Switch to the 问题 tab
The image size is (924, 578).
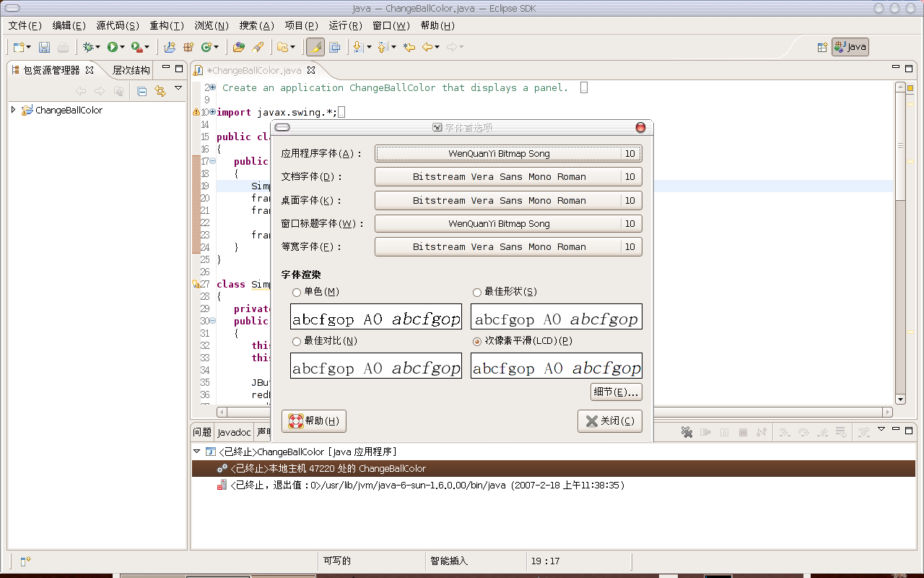click(x=202, y=432)
